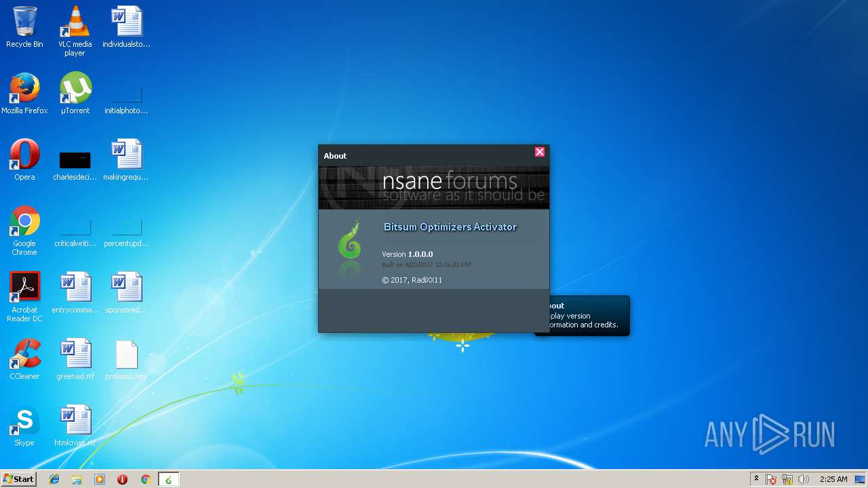Open the Action Center flag icon
Viewport: 868px width, 488px height.
pyautogui.click(x=772, y=479)
